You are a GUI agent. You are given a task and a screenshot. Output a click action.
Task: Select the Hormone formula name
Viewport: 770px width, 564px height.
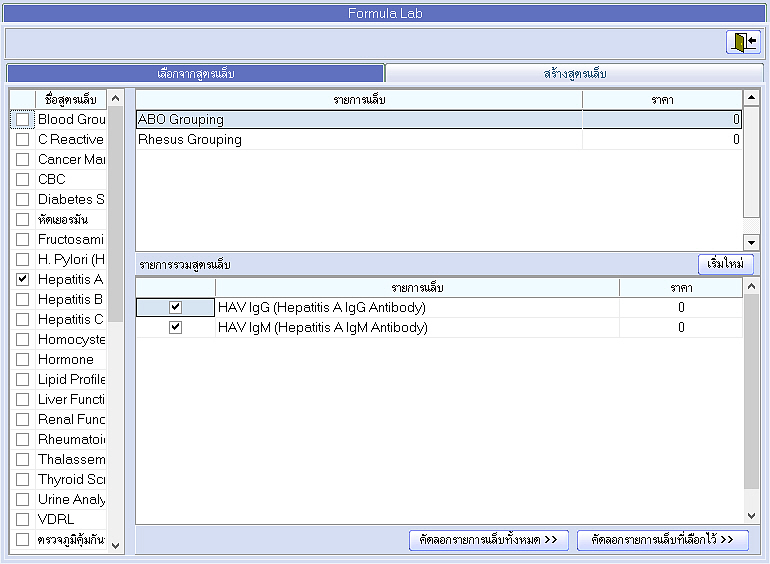click(x=66, y=359)
